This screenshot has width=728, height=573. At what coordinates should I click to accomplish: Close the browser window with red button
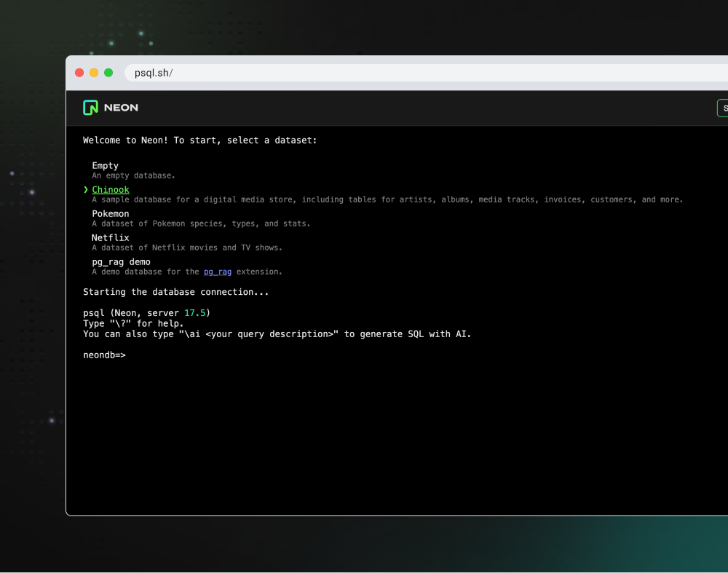[x=79, y=73]
